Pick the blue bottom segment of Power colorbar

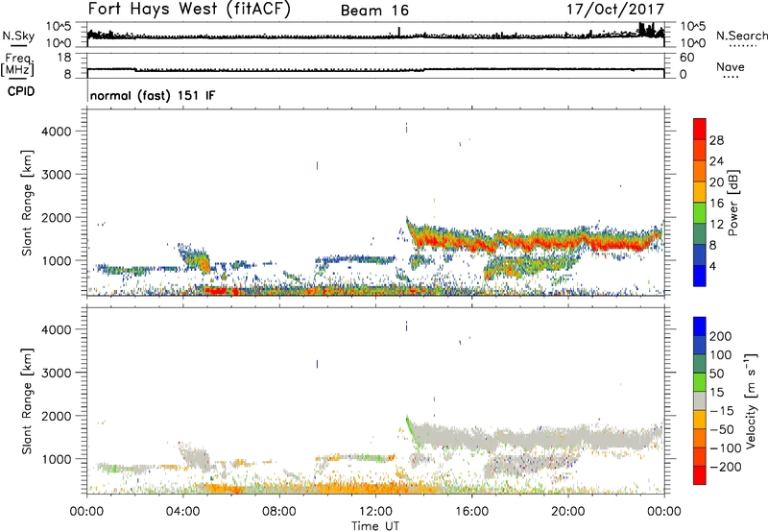700,276
